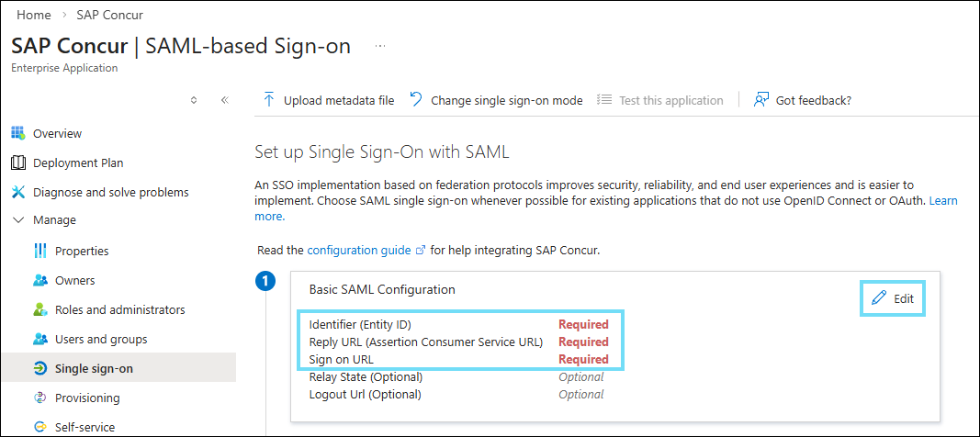Click the Provisioning sync icon
Viewport: 980px width, 437px height.
[x=40, y=398]
